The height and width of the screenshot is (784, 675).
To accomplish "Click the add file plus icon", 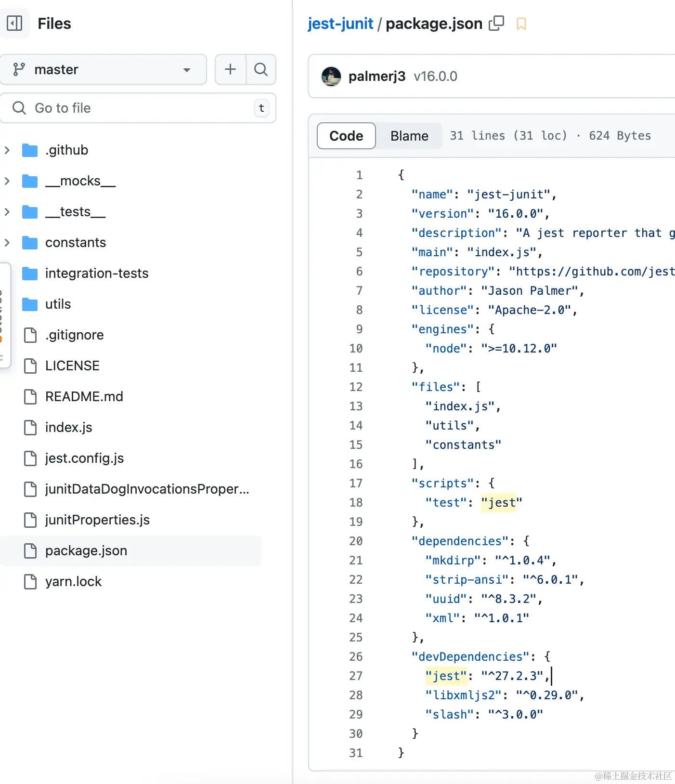I will [x=230, y=69].
